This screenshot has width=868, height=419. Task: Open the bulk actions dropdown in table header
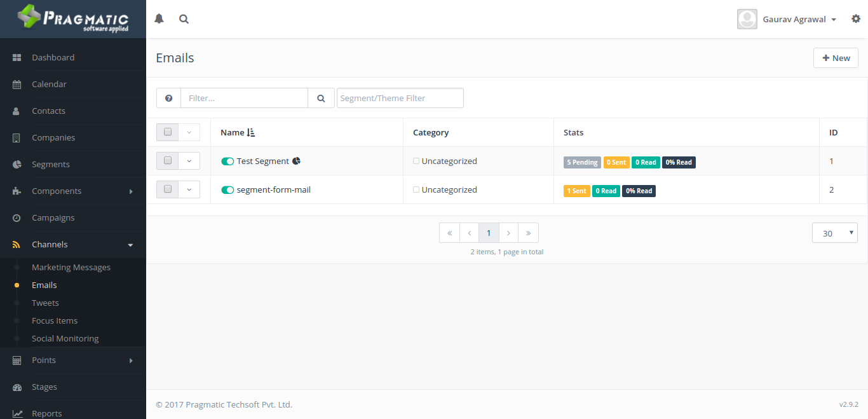coord(189,132)
